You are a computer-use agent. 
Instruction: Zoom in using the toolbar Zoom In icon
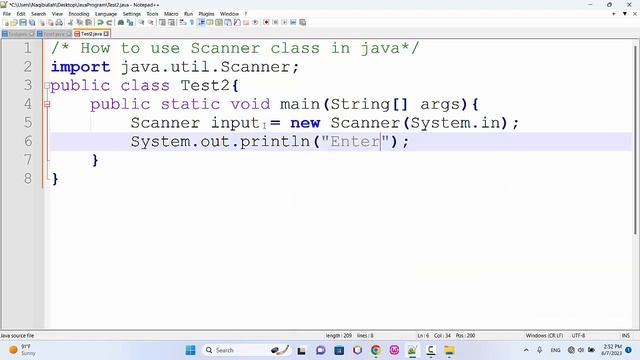pyautogui.click(x=141, y=22)
